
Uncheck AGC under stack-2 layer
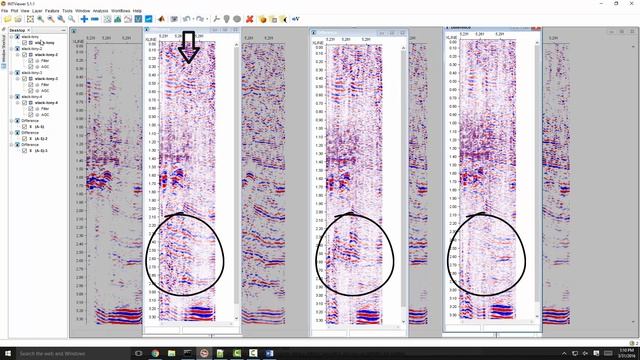coord(31,67)
